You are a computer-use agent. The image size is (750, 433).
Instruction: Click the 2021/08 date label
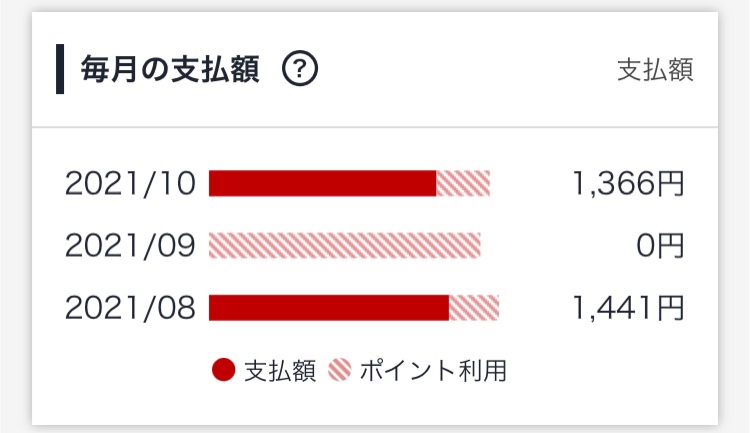pyautogui.click(x=130, y=307)
